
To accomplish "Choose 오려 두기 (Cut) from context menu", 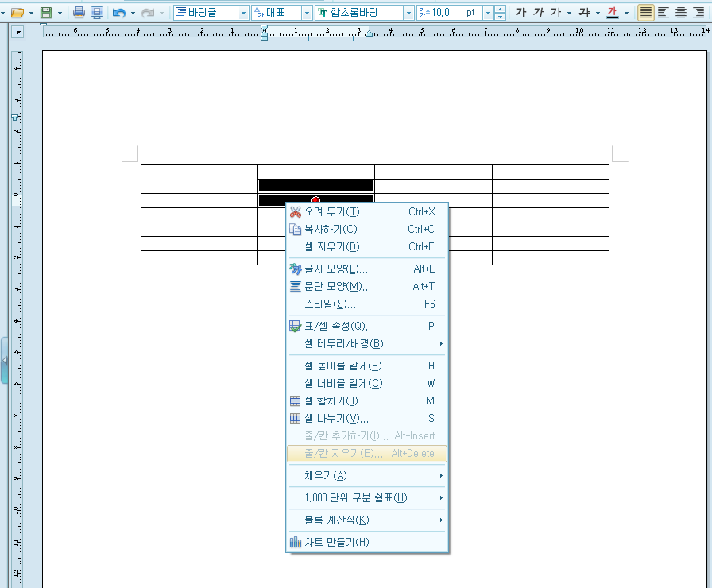I will click(x=367, y=211).
